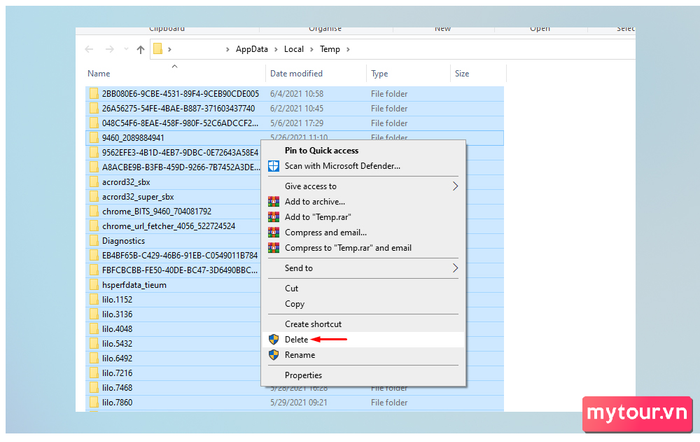Select the acrord32_sbx folder
The height and width of the screenshot is (442, 700).
pyautogui.click(x=126, y=182)
